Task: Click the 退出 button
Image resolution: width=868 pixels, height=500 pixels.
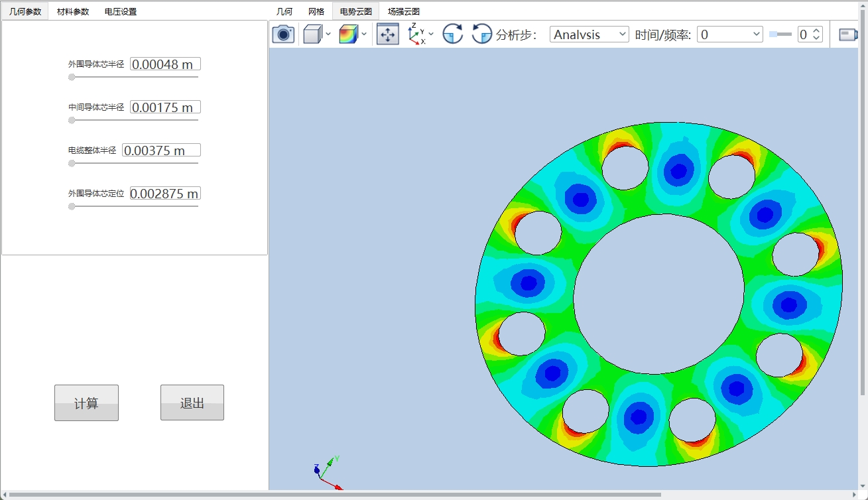Action: point(192,403)
